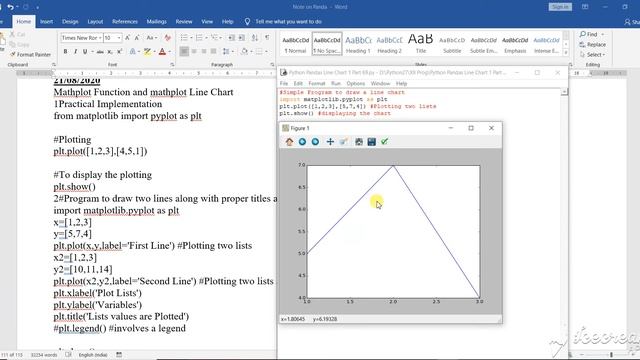Reset the plot view with Home icon
This screenshot has height=360, width=640.
(x=289, y=142)
